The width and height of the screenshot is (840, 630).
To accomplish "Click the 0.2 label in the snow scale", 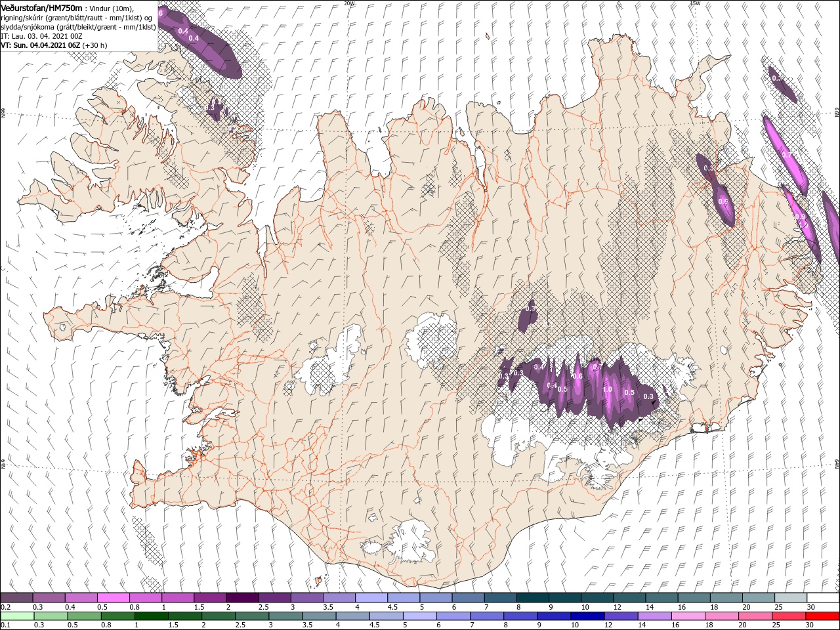I will [x=5, y=607].
